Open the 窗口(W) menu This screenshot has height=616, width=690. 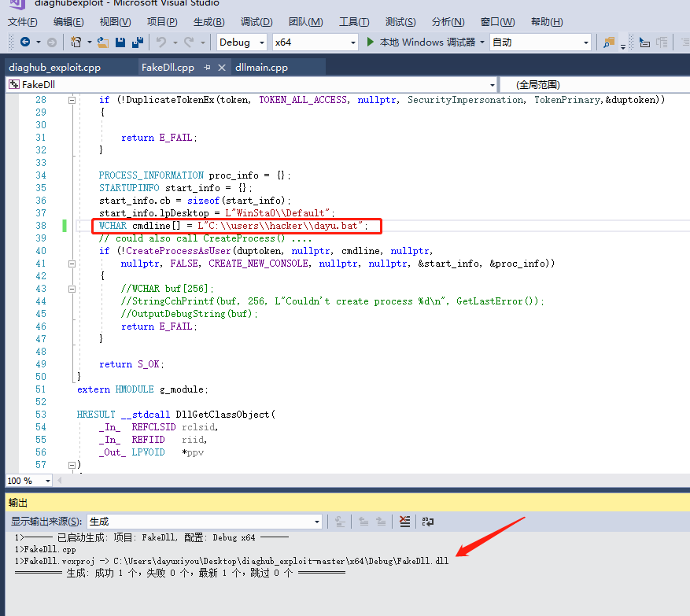498,21
